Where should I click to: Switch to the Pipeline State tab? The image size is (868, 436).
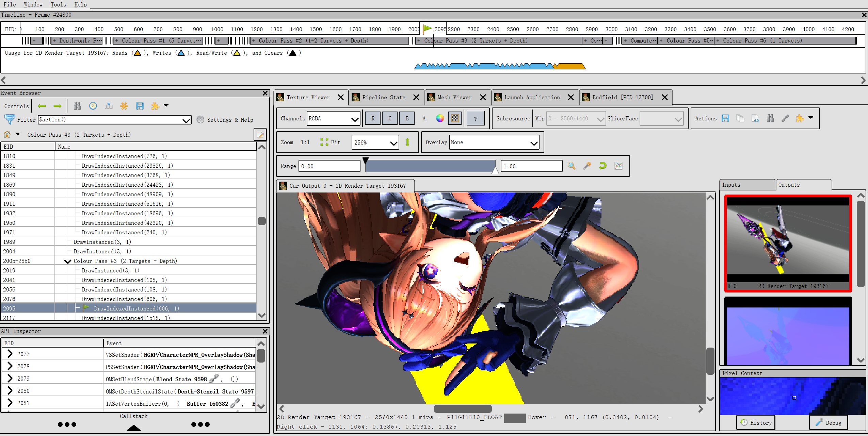tap(384, 97)
